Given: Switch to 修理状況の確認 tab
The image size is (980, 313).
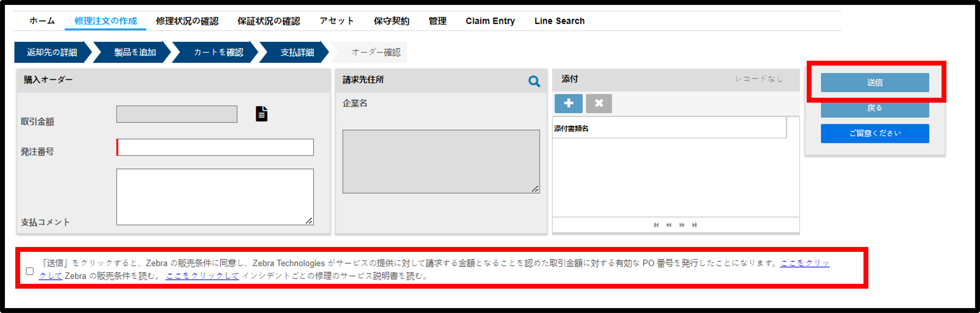Looking at the screenshot, I should click(x=187, y=21).
